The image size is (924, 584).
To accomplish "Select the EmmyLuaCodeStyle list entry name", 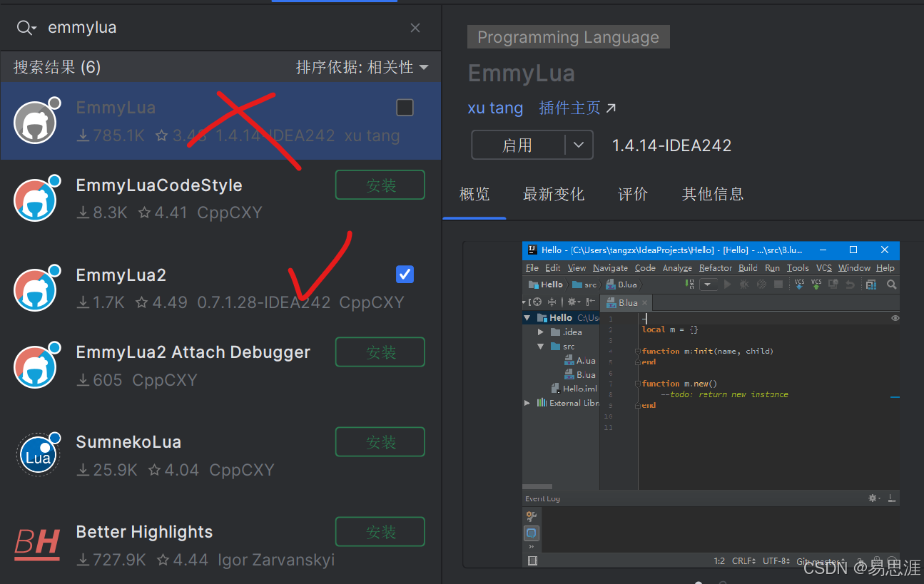I will coord(159,185).
